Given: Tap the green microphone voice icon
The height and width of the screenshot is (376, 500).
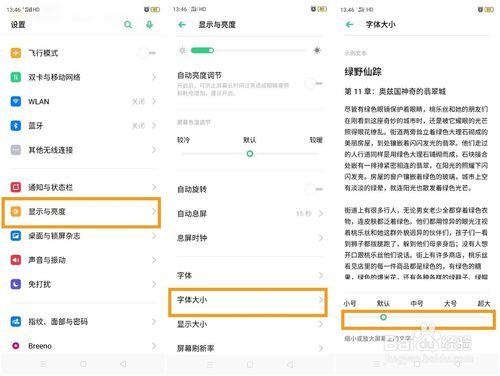Looking at the screenshot, I should click(149, 25).
